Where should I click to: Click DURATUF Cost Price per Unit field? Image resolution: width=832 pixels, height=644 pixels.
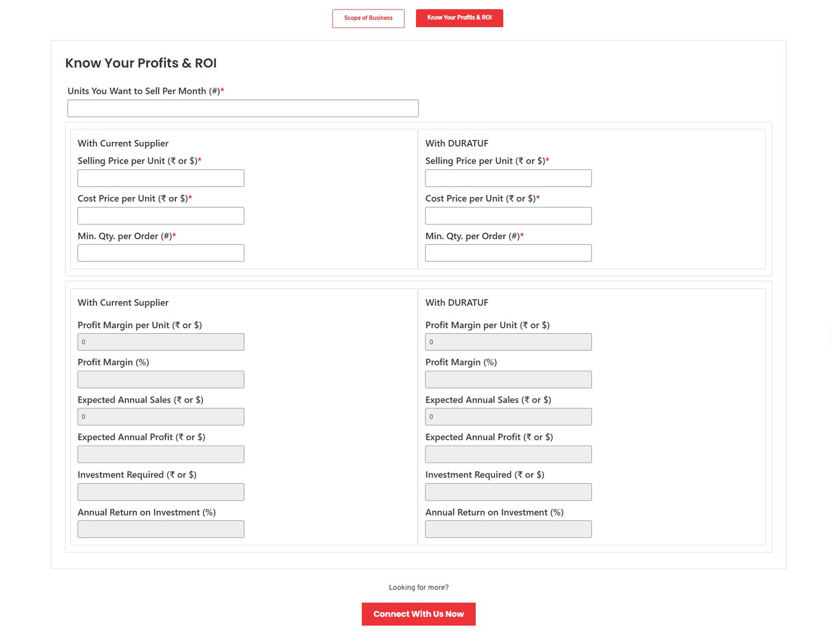click(x=508, y=216)
